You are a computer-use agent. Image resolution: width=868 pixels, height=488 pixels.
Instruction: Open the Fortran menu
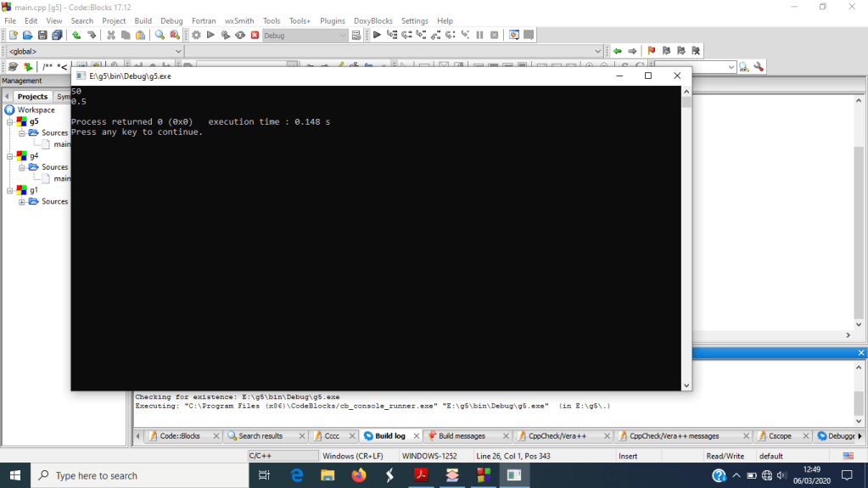click(x=204, y=20)
